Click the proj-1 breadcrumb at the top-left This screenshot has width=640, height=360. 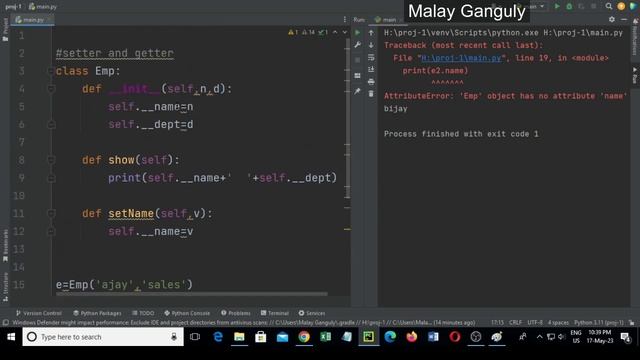[13, 7]
